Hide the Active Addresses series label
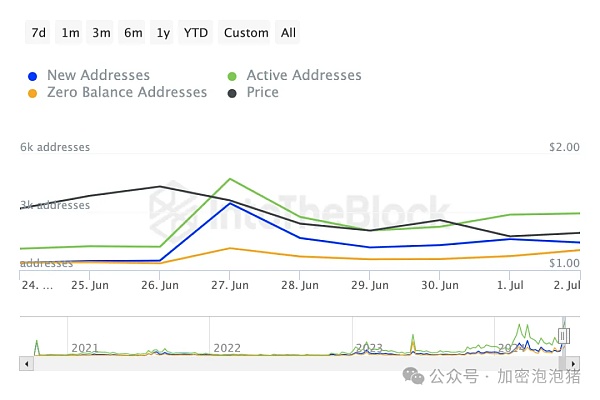The width and height of the screenshot is (600, 400). [304, 75]
